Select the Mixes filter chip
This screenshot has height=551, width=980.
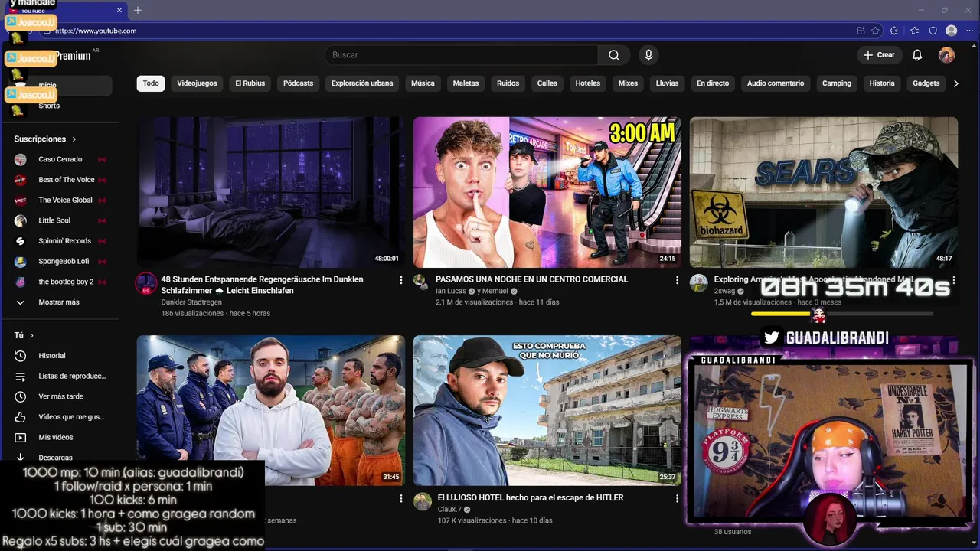pyautogui.click(x=628, y=83)
